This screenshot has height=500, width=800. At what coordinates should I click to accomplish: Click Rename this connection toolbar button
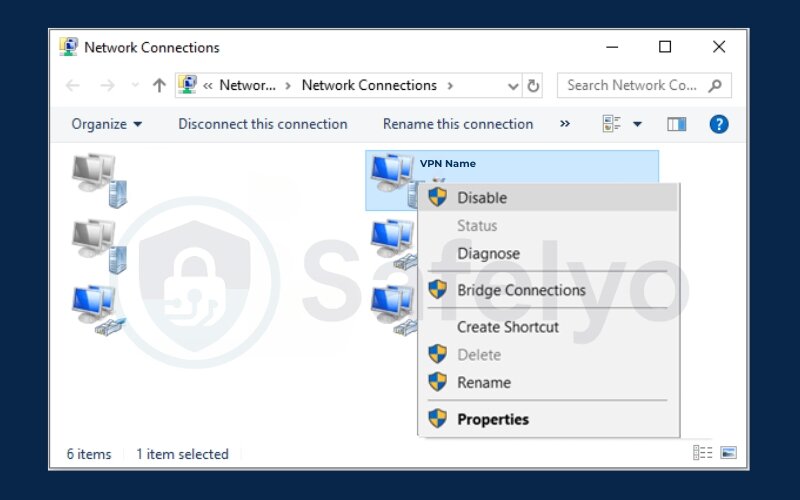point(457,125)
